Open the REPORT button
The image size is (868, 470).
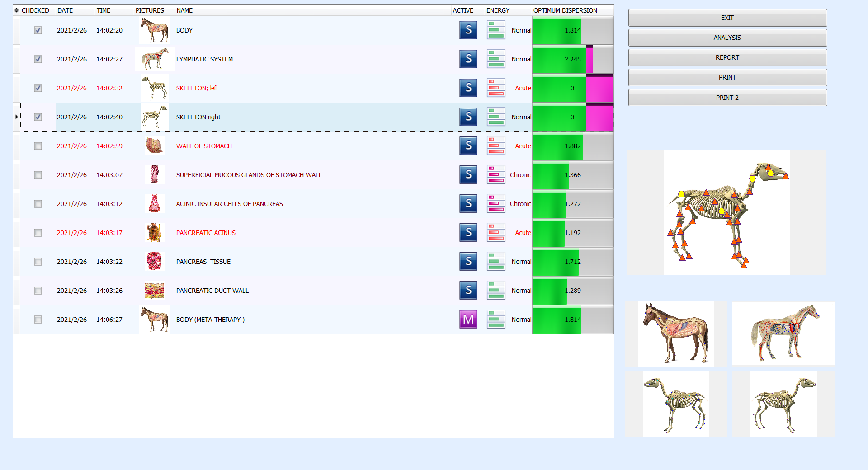pos(727,57)
